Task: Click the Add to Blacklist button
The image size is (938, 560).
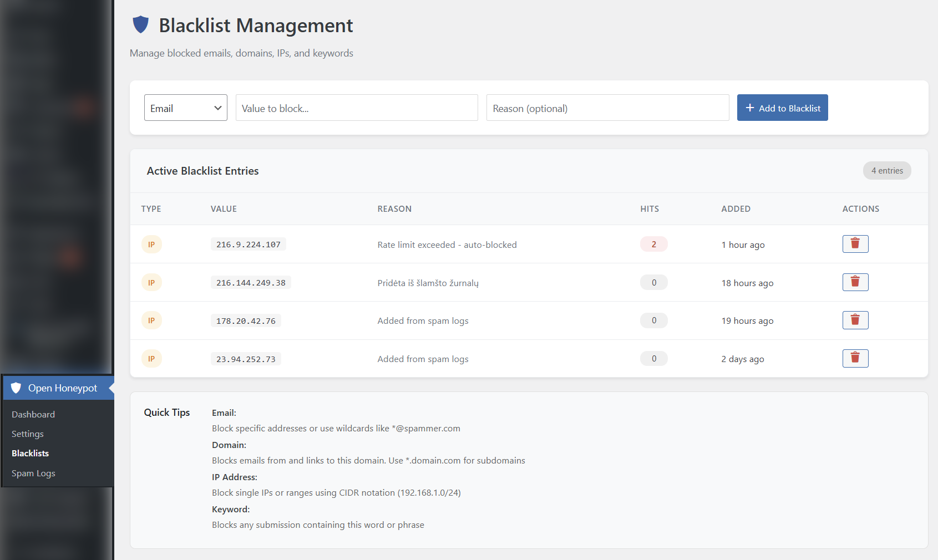Action: click(782, 108)
